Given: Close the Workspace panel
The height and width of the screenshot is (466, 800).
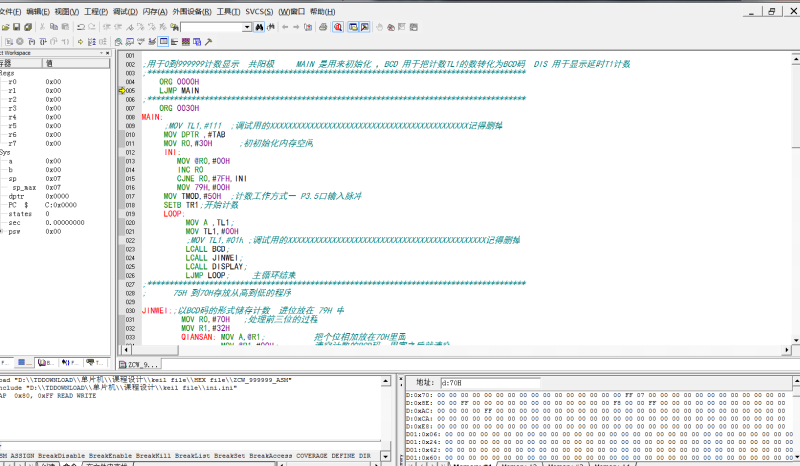Looking at the screenshot, I should click(108, 53).
